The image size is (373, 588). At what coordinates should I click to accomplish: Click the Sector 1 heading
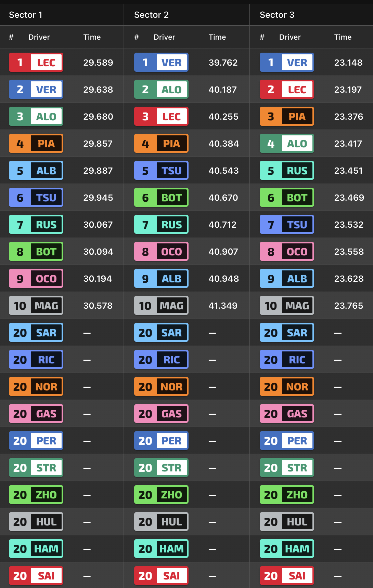[x=26, y=15]
